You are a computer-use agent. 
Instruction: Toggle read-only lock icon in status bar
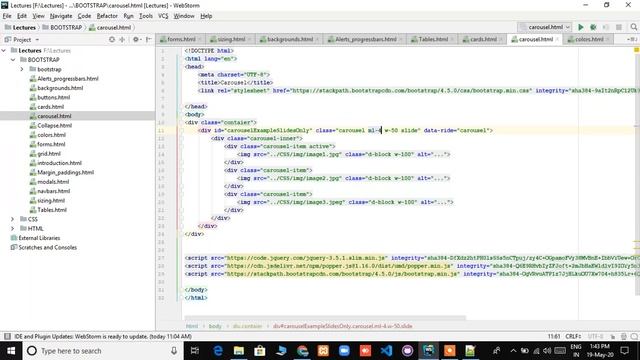613,336
